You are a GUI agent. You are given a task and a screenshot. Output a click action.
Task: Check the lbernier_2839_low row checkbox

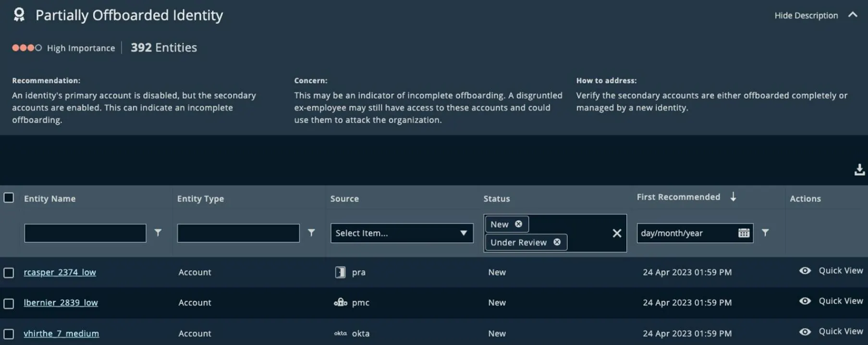tap(9, 303)
